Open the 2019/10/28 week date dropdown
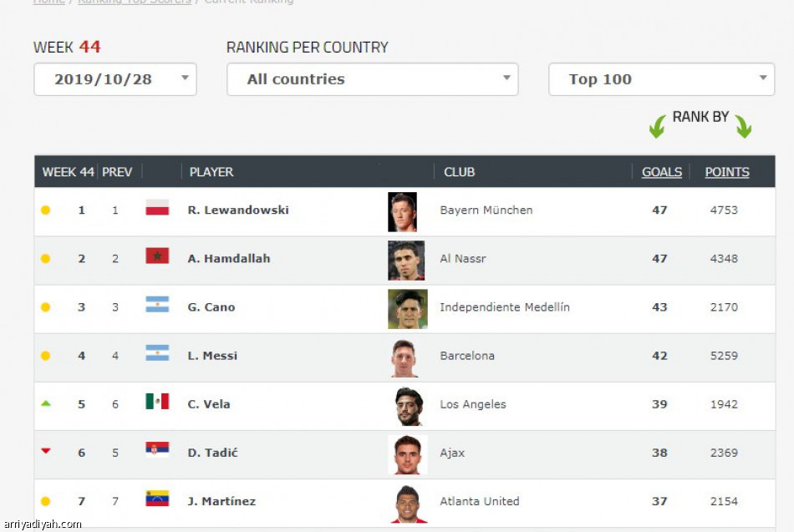The width and height of the screenshot is (794, 532). (x=115, y=79)
